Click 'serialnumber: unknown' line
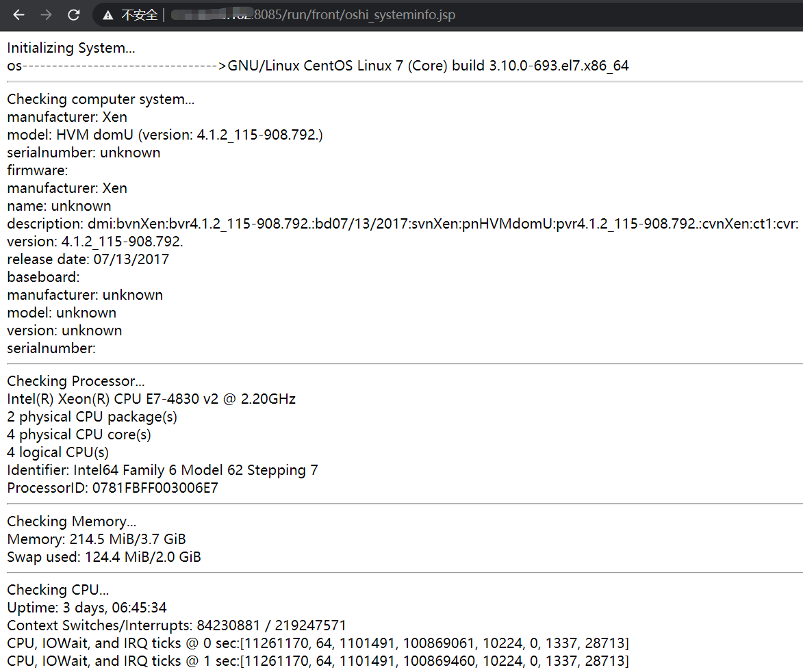 84,153
